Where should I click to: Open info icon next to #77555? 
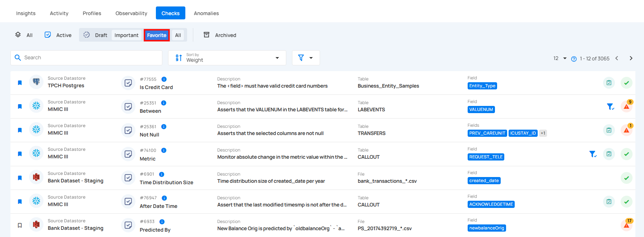pyautogui.click(x=164, y=79)
